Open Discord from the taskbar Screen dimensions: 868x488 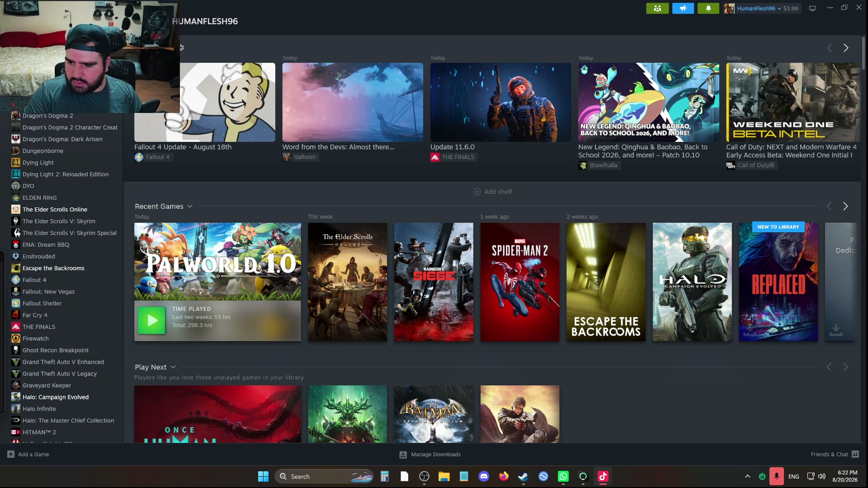click(484, 476)
